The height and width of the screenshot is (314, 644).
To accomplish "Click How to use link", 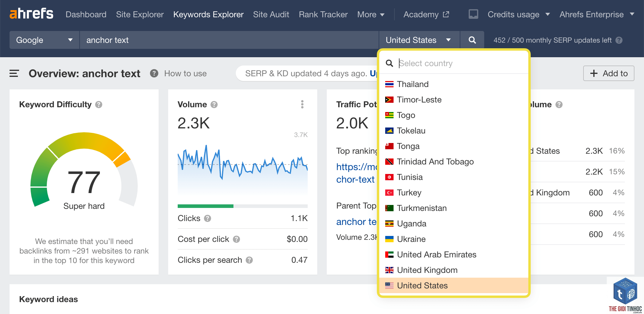I will pos(185,73).
